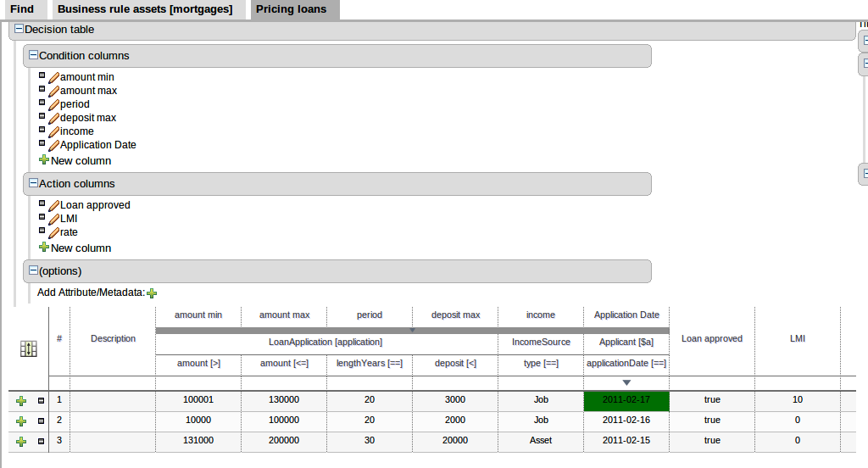Select the green highlighted 2011-02-17 cell
868x468 pixels.
click(626, 401)
